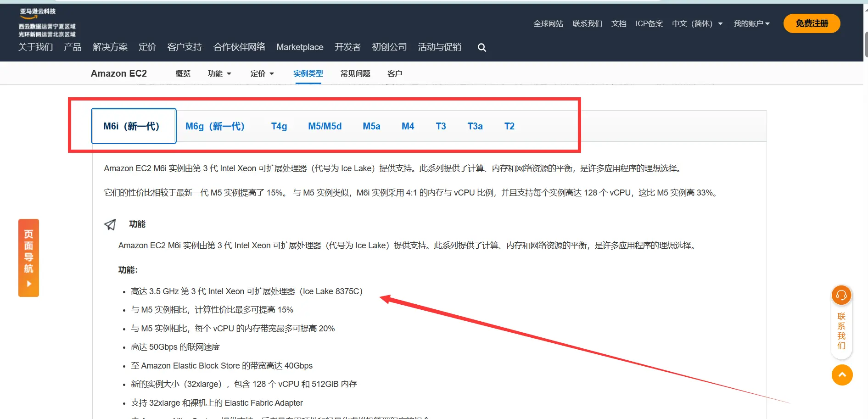Switch to the M5/M5d tab
The height and width of the screenshot is (419, 868).
click(x=325, y=126)
